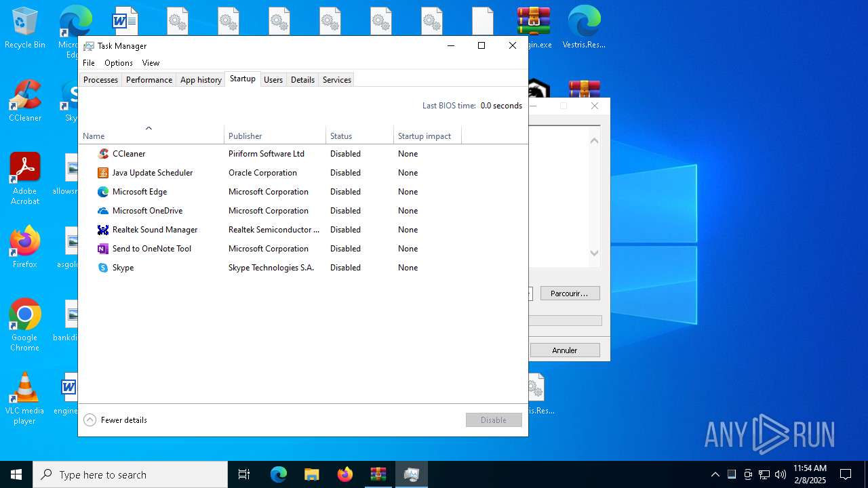This screenshot has height=488, width=868.
Task: Open the Action Center notifications icon
Action: coord(846,474)
